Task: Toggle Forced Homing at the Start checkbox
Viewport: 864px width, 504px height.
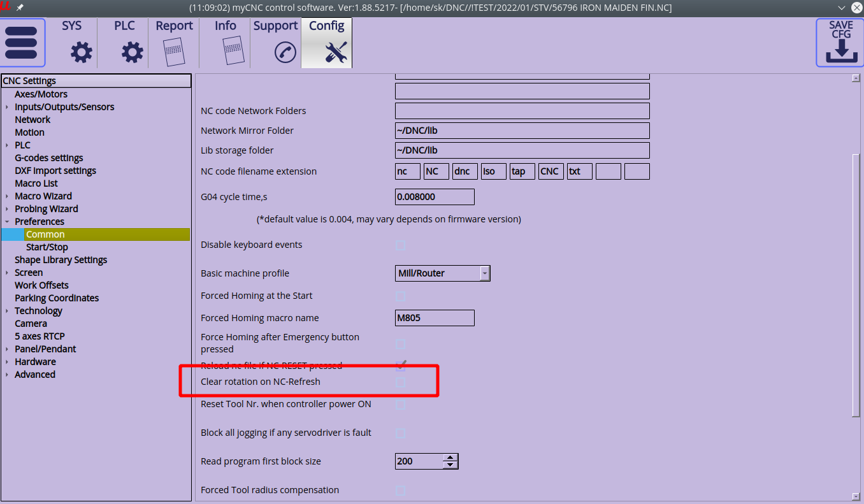Action: coord(400,296)
